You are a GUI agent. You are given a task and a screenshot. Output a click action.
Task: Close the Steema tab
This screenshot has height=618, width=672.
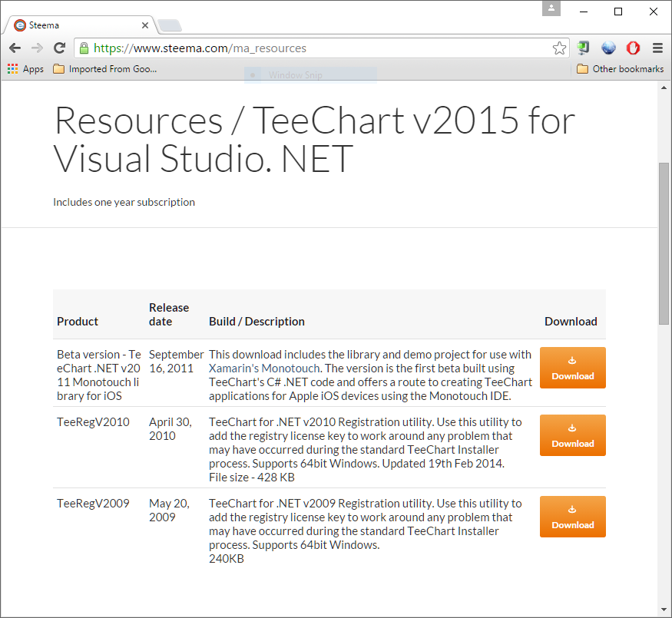(x=145, y=25)
